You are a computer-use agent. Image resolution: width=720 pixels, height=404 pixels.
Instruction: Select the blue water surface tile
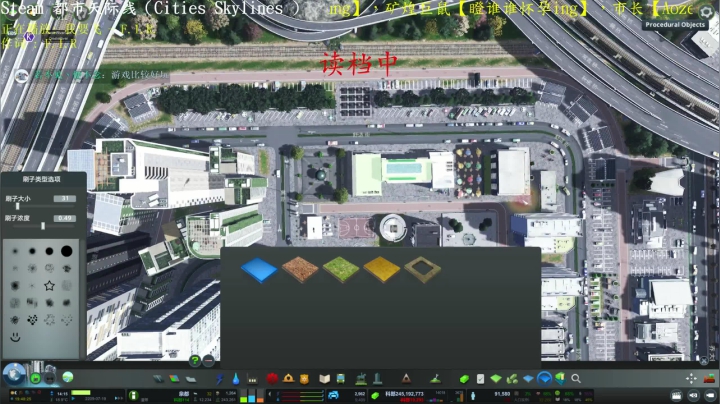(x=259, y=269)
